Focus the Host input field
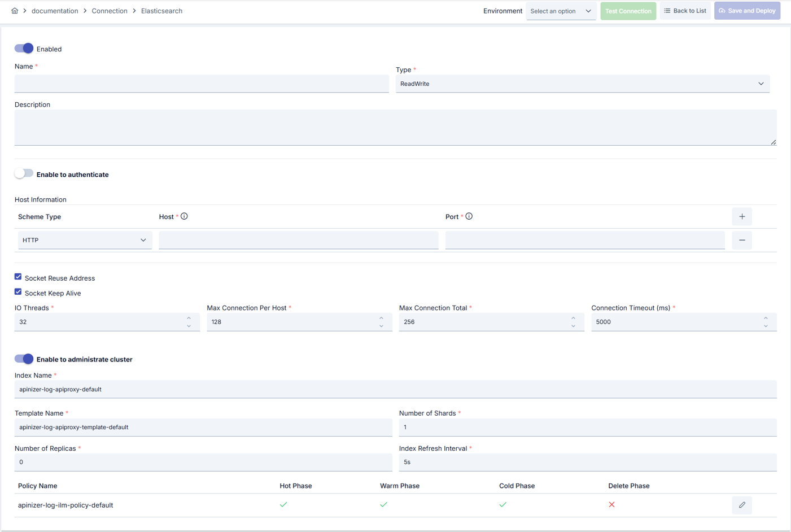Screen dimensions: 791x532 [299, 240]
